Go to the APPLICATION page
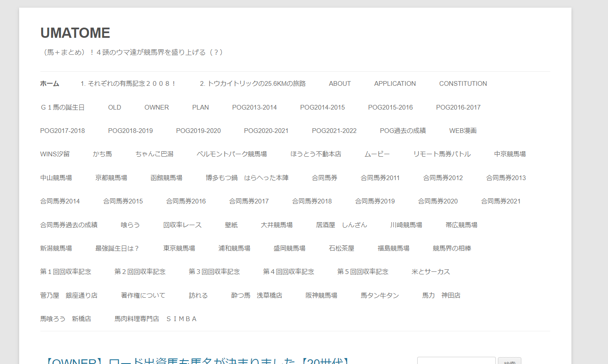The width and height of the screenshot is (608, 364). (x=395, y=84)
